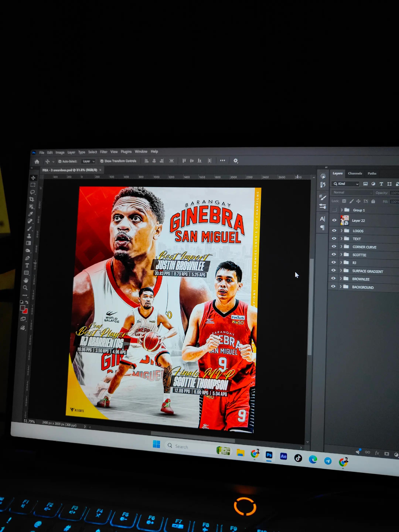The width and height of the screenshot is (399, 532).
Task: Select the Layer 22 thumbnail
Action: 344,220
